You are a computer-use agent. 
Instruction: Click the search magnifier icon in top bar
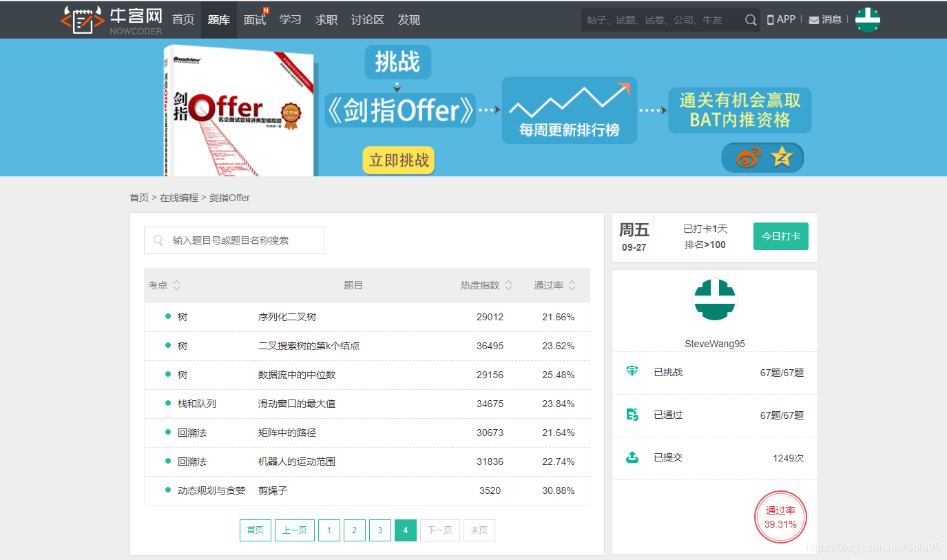tap(751, 20)
